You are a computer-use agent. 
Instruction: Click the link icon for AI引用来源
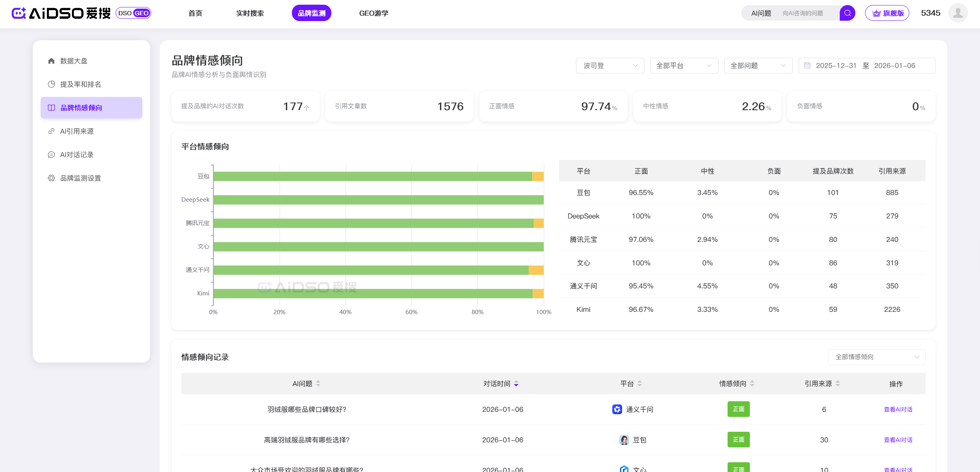51,131
